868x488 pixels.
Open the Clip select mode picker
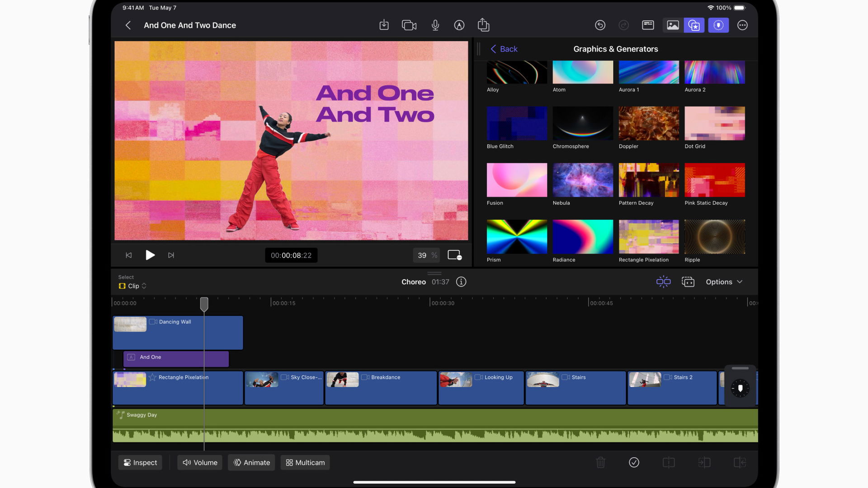[133, 286]
